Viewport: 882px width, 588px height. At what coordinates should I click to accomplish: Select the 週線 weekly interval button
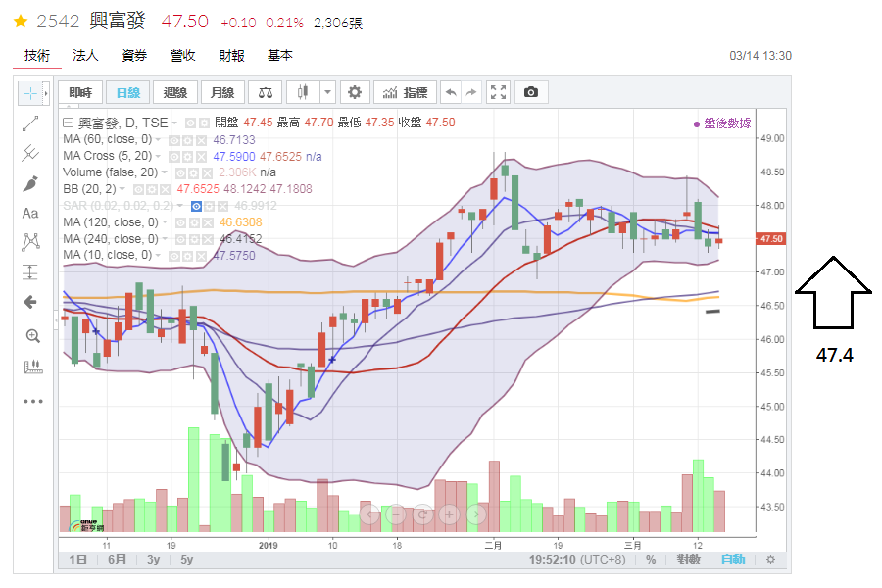coord(175,92)
